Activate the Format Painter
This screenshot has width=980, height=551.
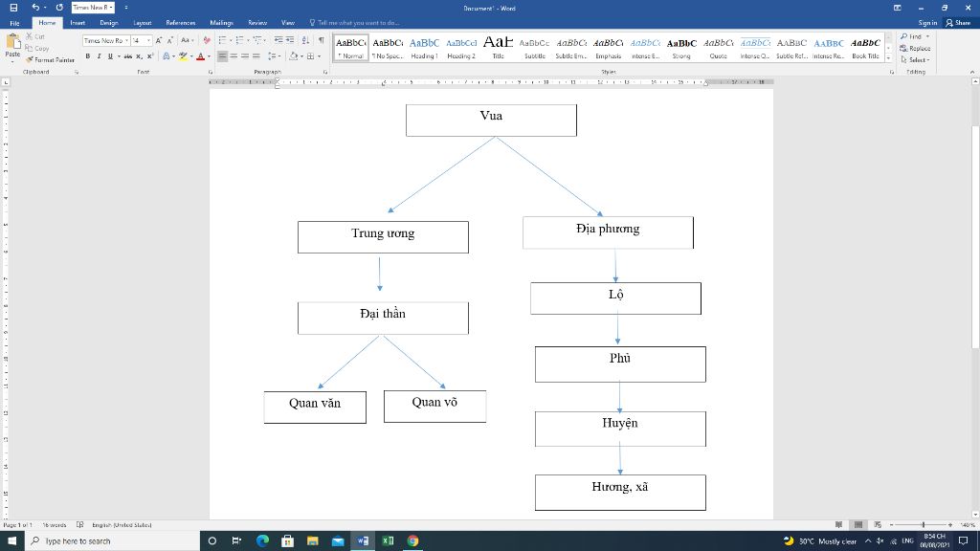coord(50,60)
